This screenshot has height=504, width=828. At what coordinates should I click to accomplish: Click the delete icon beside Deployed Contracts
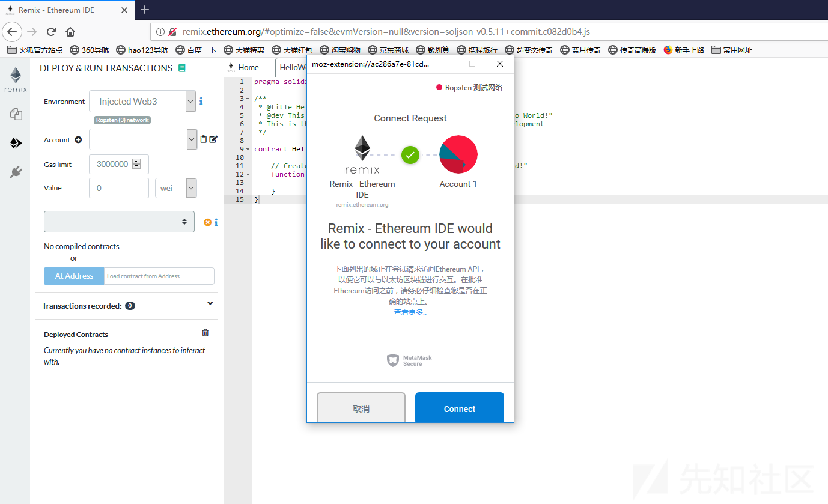point(205,332)
